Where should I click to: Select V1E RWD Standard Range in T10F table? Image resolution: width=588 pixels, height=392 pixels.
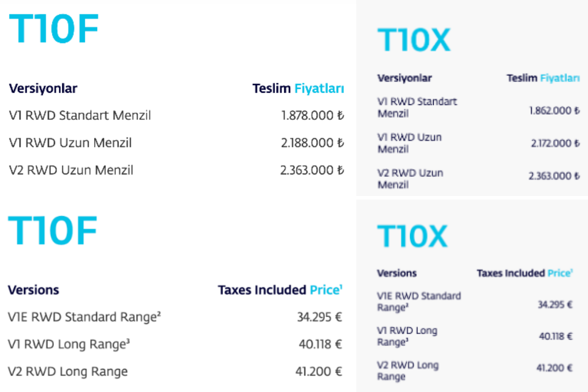pyautogui.click(x=84, y=317)
